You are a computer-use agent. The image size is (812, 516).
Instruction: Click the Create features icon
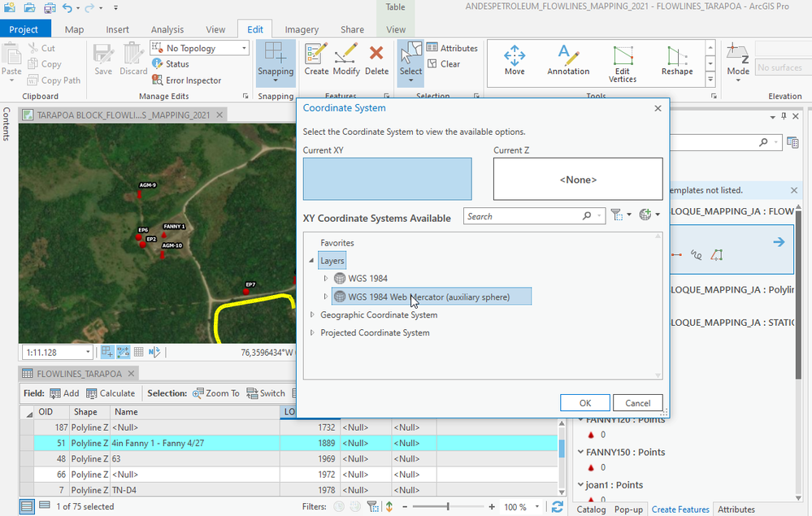coord(316,59)
